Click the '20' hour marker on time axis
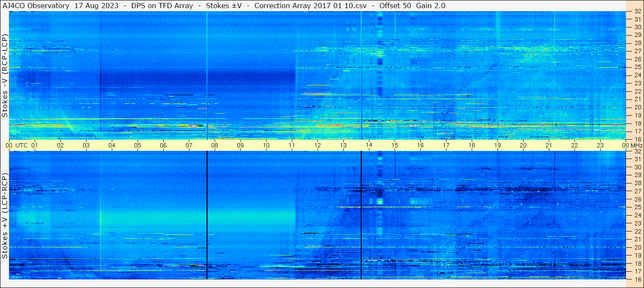 tap(523, 145)
